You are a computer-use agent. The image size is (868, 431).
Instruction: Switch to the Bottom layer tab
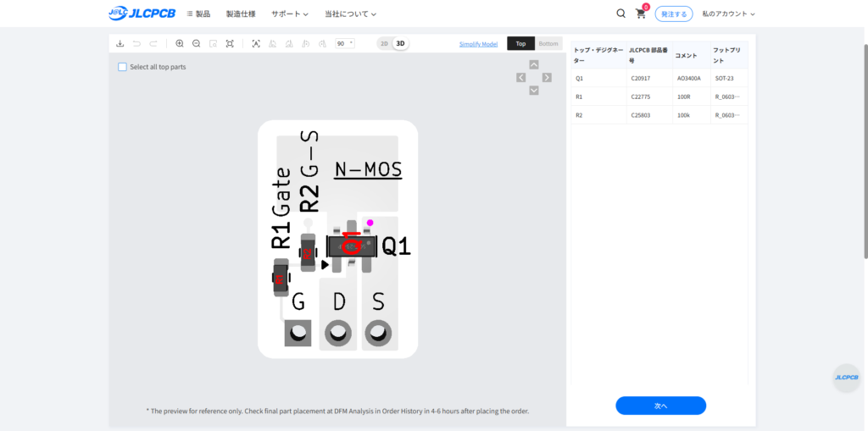click(x=548, y=43)
